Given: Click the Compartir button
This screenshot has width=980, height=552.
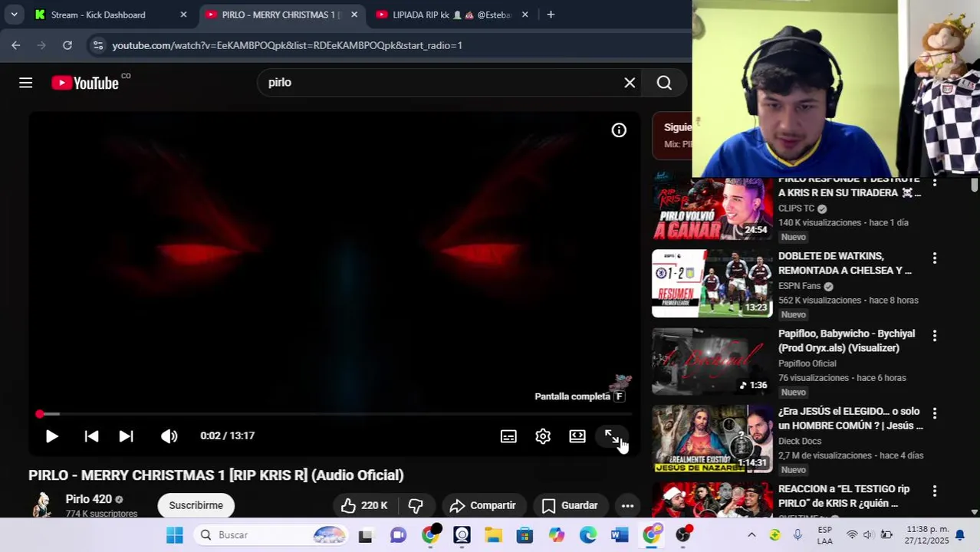Looking at the screenshot, I should click(482, 505).
